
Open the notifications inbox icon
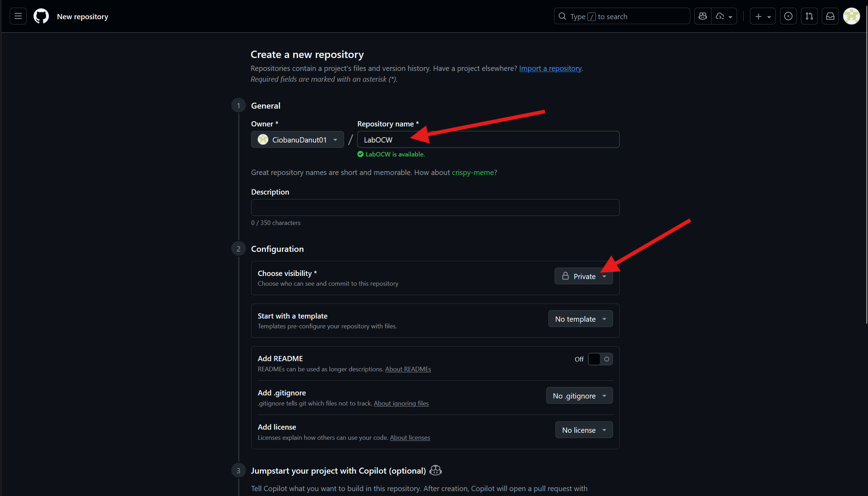(830, 16)
